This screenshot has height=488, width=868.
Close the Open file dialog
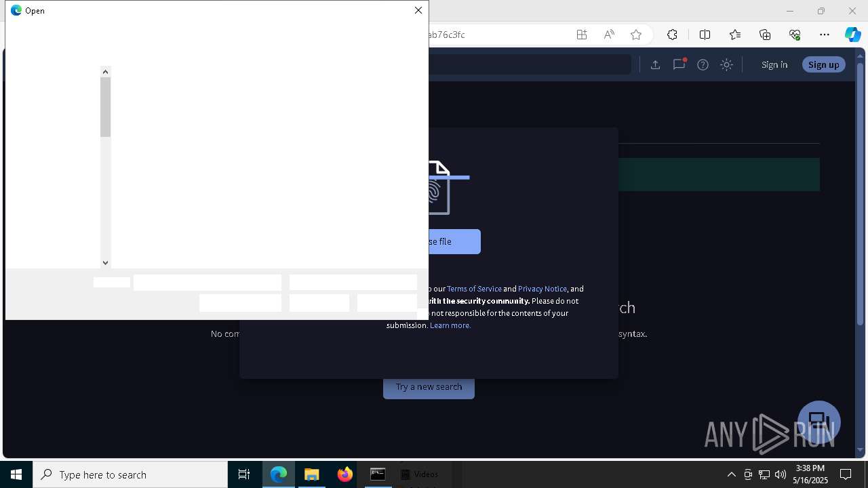(418, 10)
